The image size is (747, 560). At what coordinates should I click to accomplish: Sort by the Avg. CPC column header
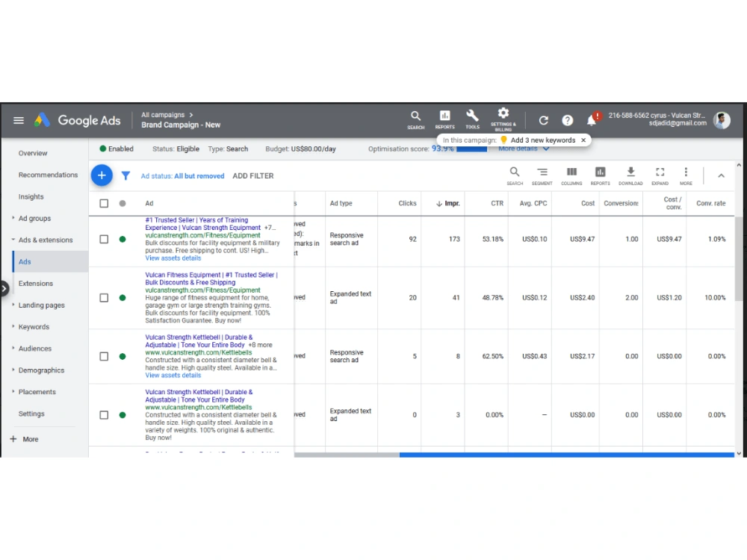533,203
